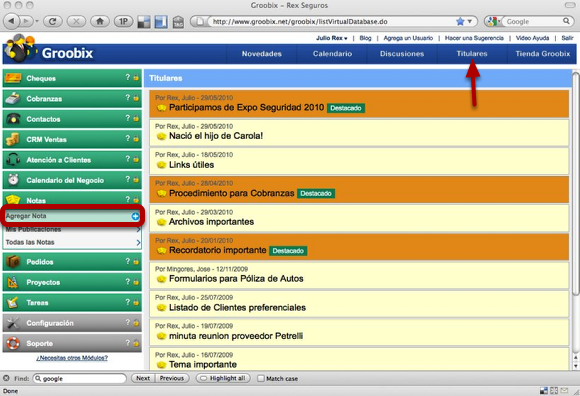Click the browser reload icon
The image size is (580, 396).
pyautogui.click(x=53, y=21)
